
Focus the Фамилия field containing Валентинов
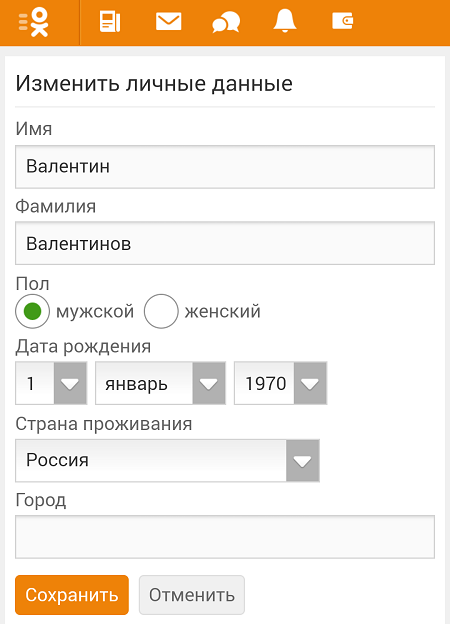[225, 243]
